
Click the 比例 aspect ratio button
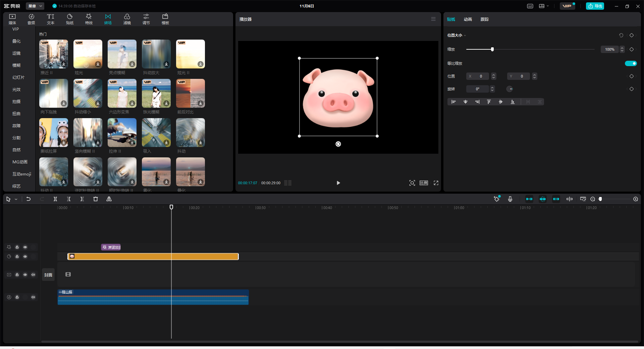(424, 183)
